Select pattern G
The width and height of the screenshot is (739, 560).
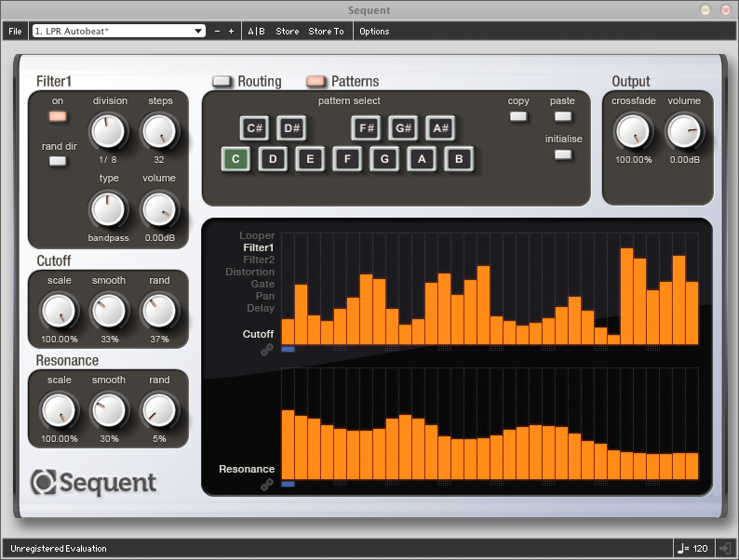point(384,159)
